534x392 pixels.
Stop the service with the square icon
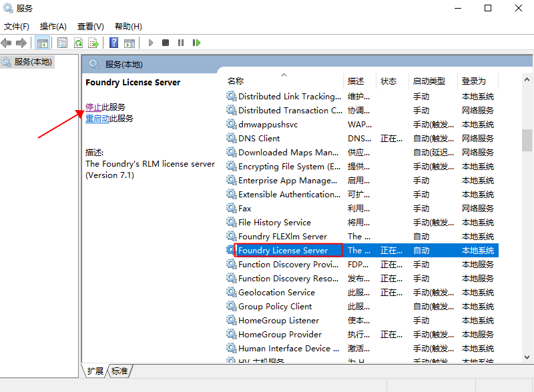(167, 42)
